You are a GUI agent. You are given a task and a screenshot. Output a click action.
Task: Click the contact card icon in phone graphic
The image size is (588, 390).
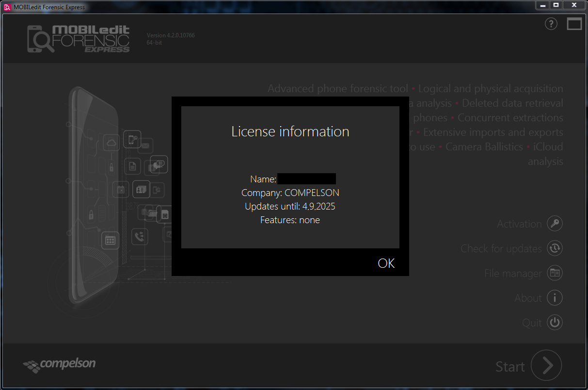pos(141,189)
